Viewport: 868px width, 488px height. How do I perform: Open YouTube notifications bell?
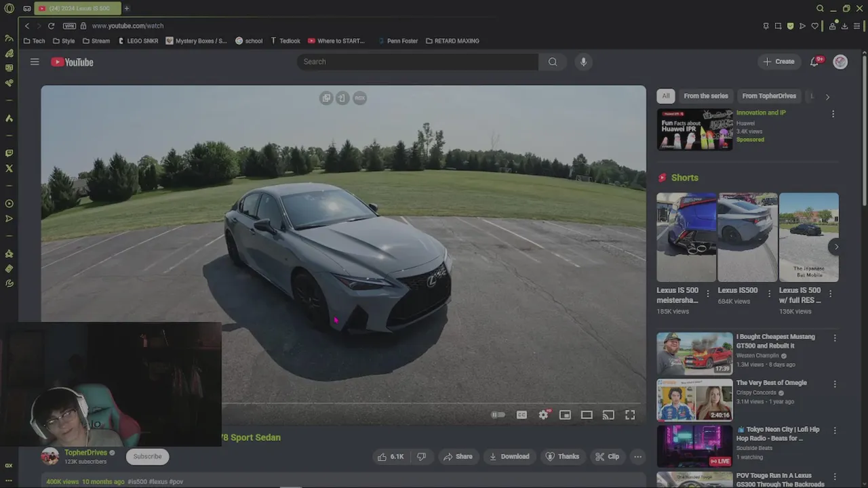click(816, 62)
